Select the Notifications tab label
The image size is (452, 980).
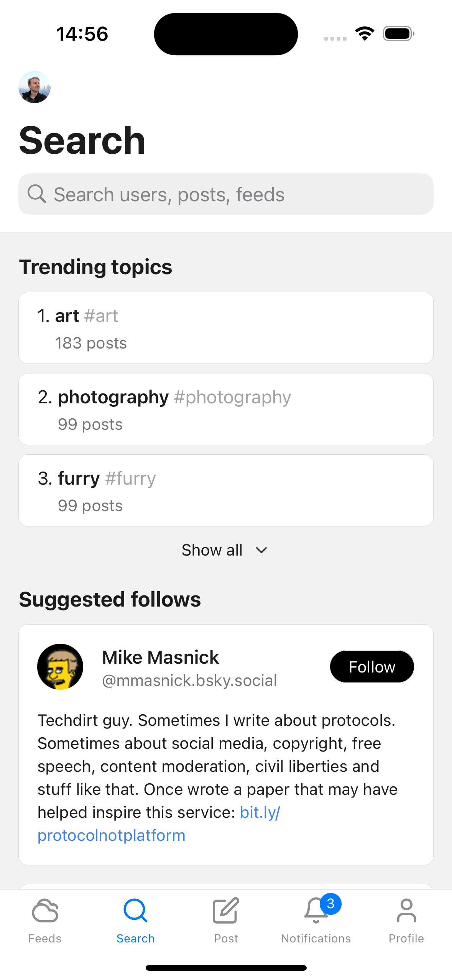(316, 938)
